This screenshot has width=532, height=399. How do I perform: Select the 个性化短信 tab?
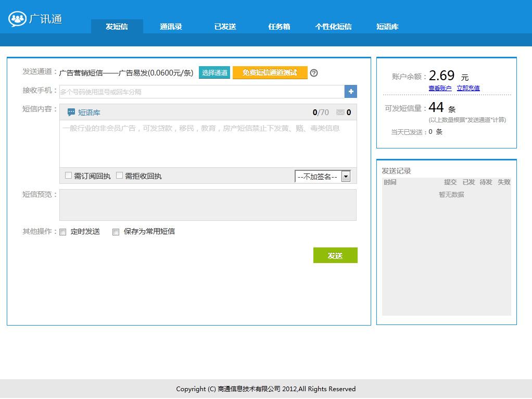[333, 27]
